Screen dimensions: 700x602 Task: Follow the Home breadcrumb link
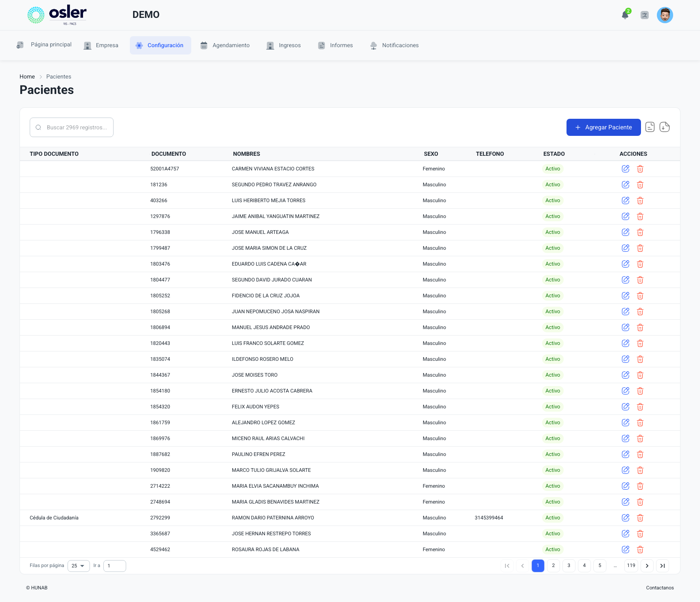(27, 76)
